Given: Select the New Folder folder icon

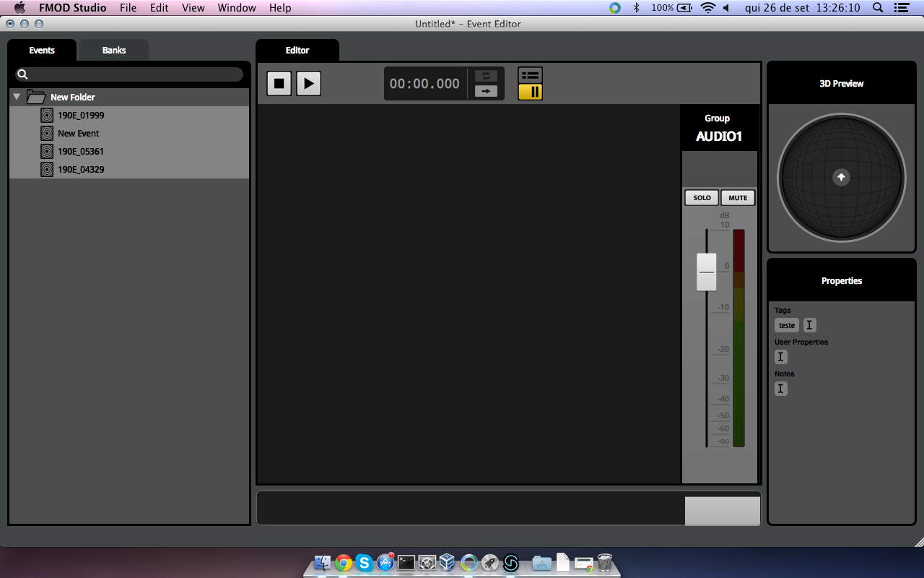Looking at the screenshot, I should click(x=36, y=97).
